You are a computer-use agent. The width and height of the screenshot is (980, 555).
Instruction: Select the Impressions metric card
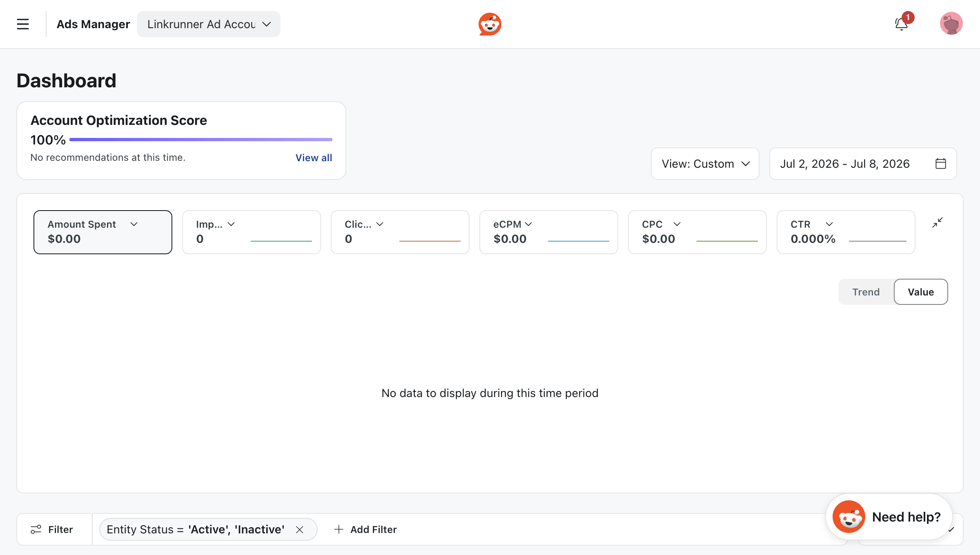(252, 232)
